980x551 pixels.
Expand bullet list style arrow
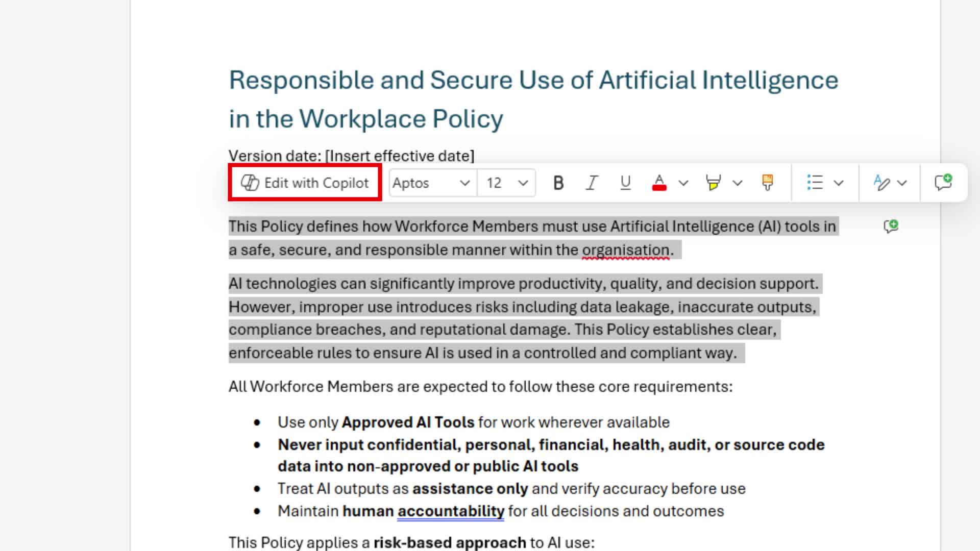(x=839, y=183)
